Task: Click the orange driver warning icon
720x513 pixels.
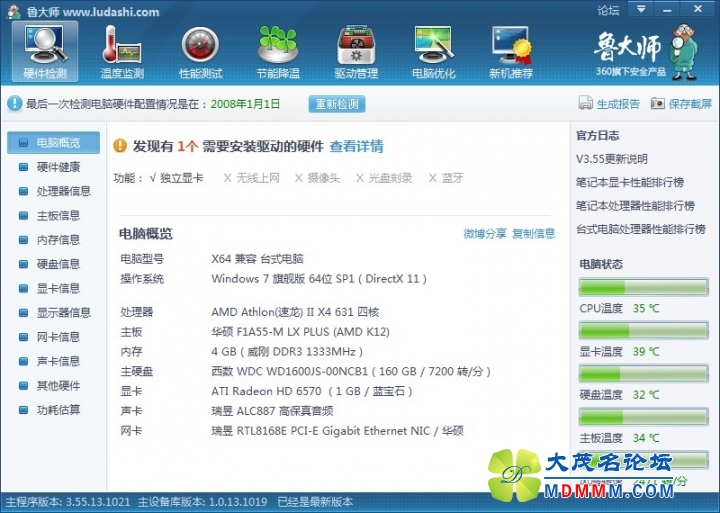Action: 120,146
